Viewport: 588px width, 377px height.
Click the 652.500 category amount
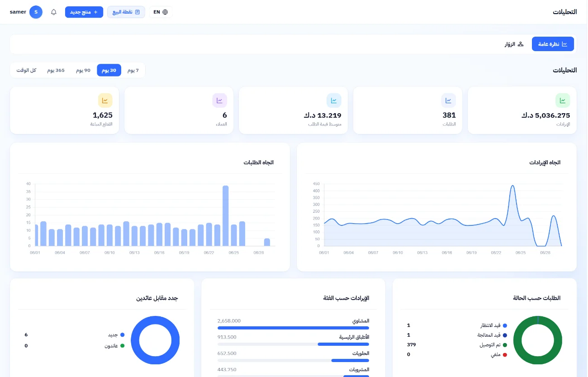point(227,353)
